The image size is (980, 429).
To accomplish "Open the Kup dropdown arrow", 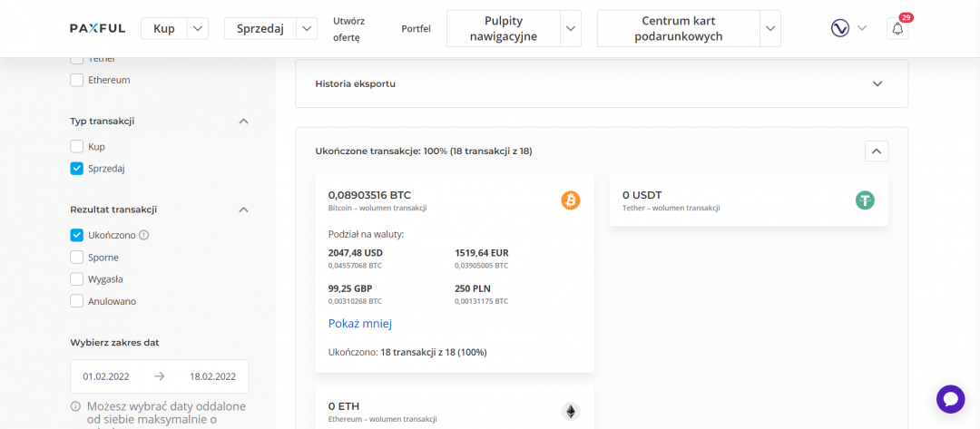I will (199, 28).
